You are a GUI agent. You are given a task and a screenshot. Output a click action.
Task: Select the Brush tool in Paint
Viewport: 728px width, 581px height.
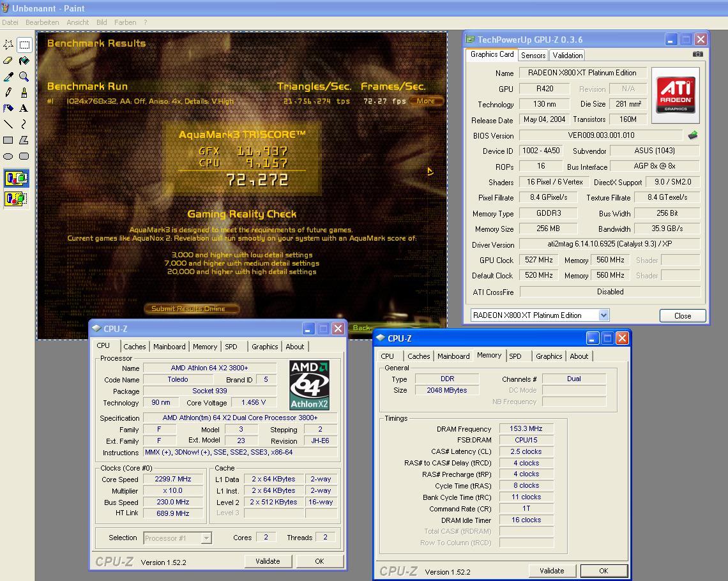[x=24, y=93]
